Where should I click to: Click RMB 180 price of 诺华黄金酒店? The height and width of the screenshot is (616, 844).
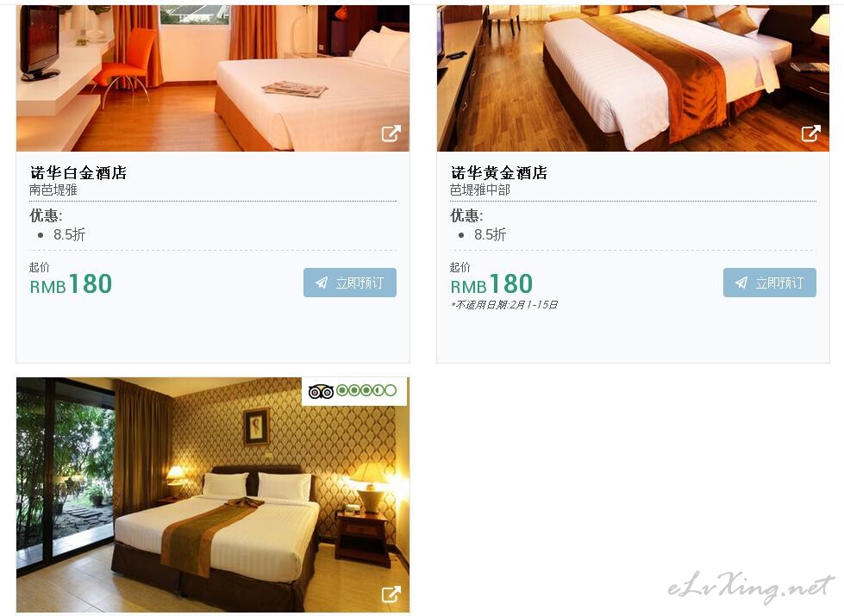point(491,284)
